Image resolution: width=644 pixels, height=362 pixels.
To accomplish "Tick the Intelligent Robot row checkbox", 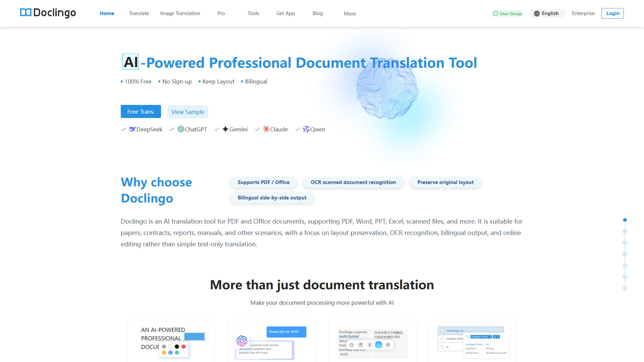I will 442,339.
